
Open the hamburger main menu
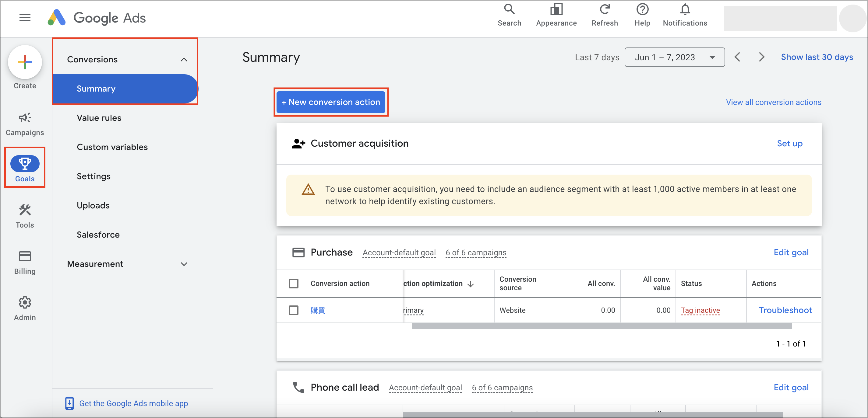[25, 18]
